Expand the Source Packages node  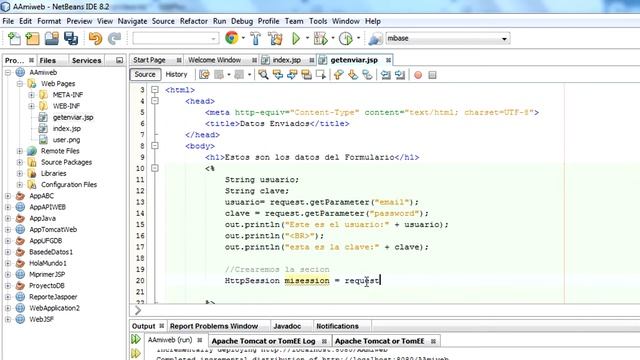coord(20,162)
